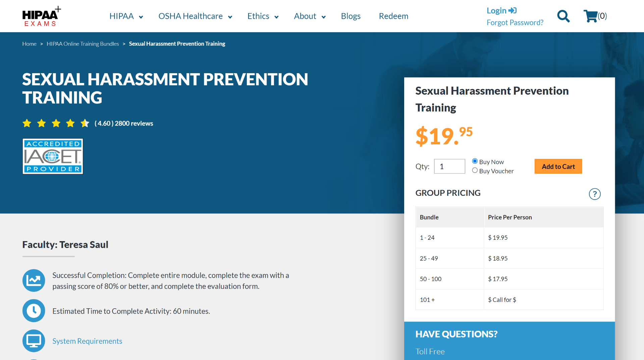The image size is (644, 360).
Task: Click the Qty input field
Action: [449, 166]
